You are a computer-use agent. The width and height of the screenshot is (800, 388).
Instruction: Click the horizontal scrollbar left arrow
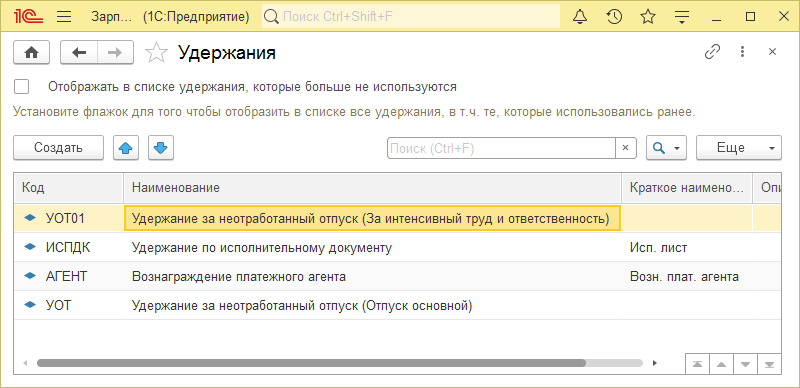point(24,363)
